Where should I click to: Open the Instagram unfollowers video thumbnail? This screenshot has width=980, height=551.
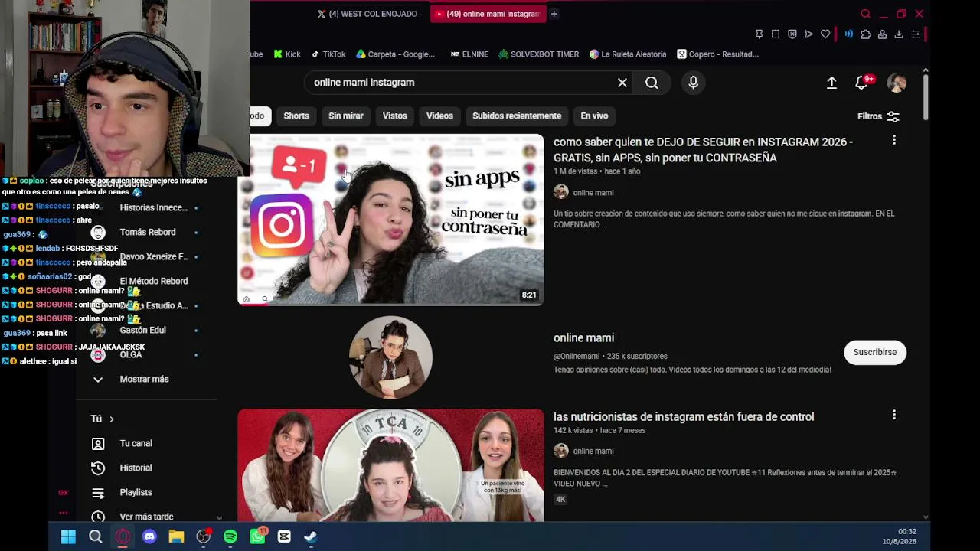coord(390,220)
